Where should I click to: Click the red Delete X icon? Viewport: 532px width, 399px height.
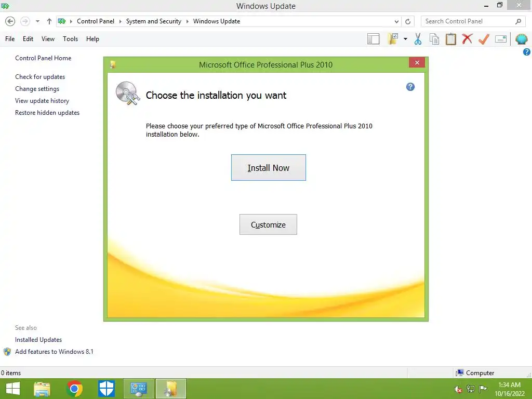[x=467, y=39]
